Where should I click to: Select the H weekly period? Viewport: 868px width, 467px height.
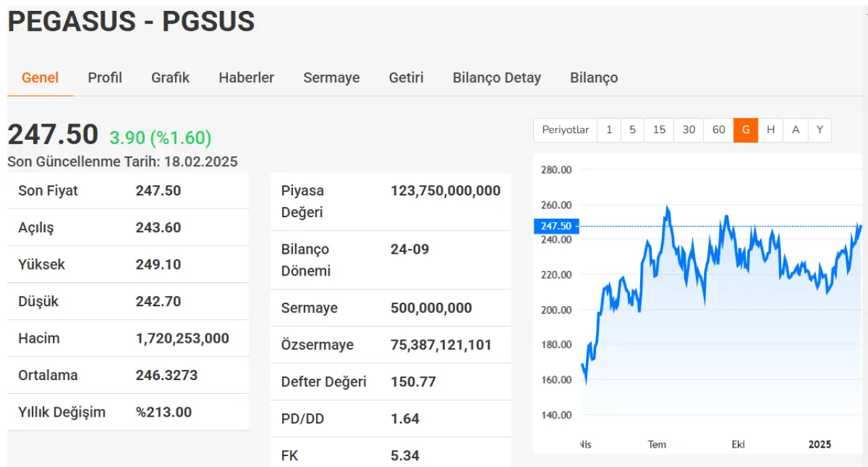tap(770, 130)
